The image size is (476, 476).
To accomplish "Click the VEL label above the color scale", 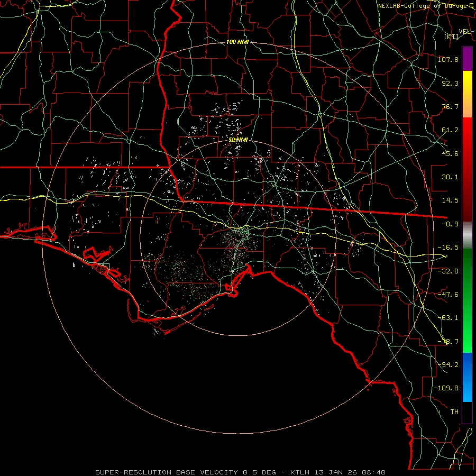I will [x=465, y=31].
